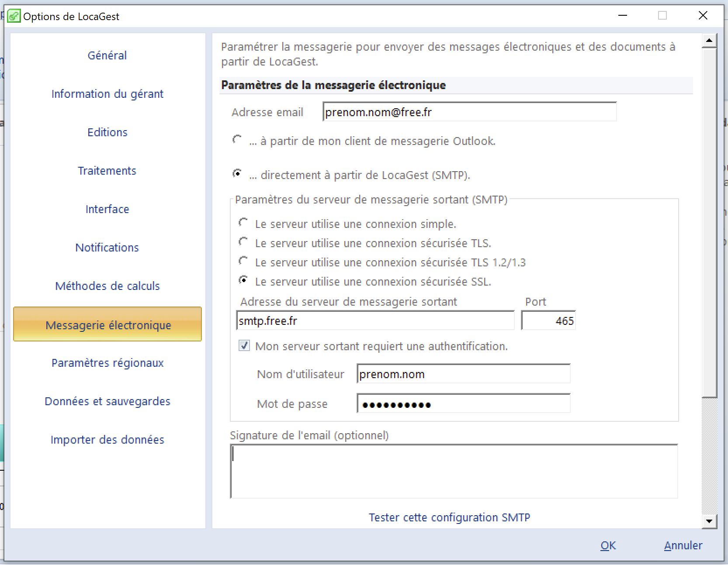Confirm options with the OK button
This screenshot has width=728, height=565.
coord(608,545)
